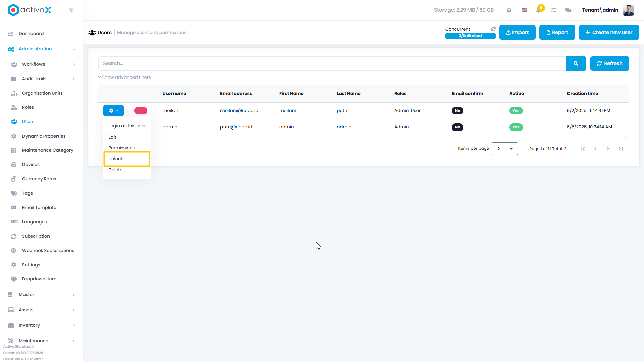Open the notifications bell
Viewport: 644px width, 362px height.
[x=538, y=10]
